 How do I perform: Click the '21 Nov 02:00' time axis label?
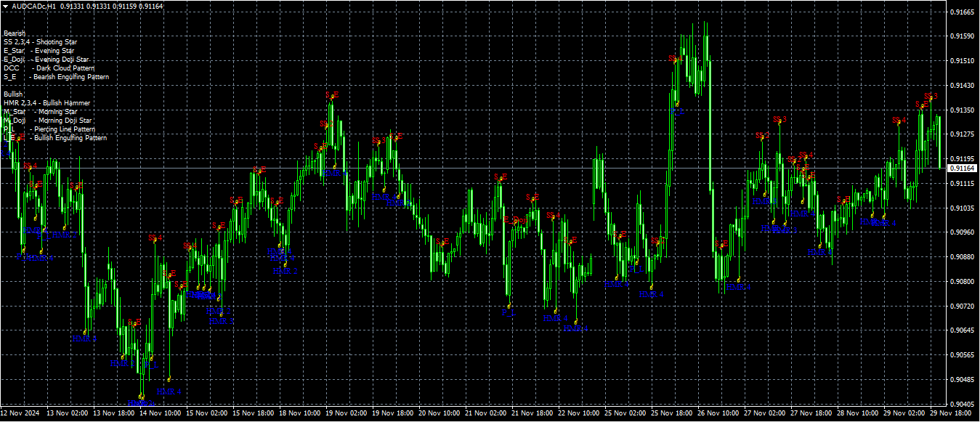pyautogui.click(x=486, y=413)
